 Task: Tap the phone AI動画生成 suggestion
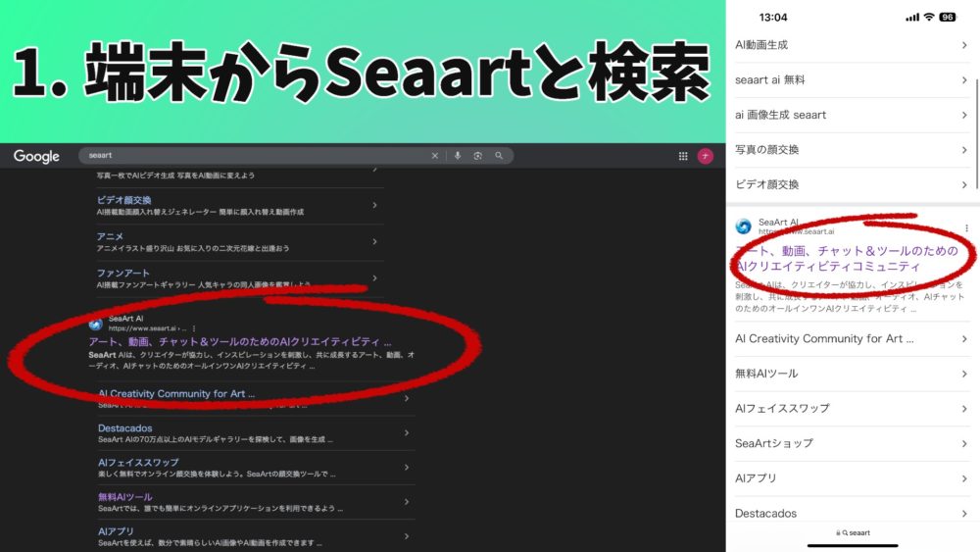[x=761, y=45]
